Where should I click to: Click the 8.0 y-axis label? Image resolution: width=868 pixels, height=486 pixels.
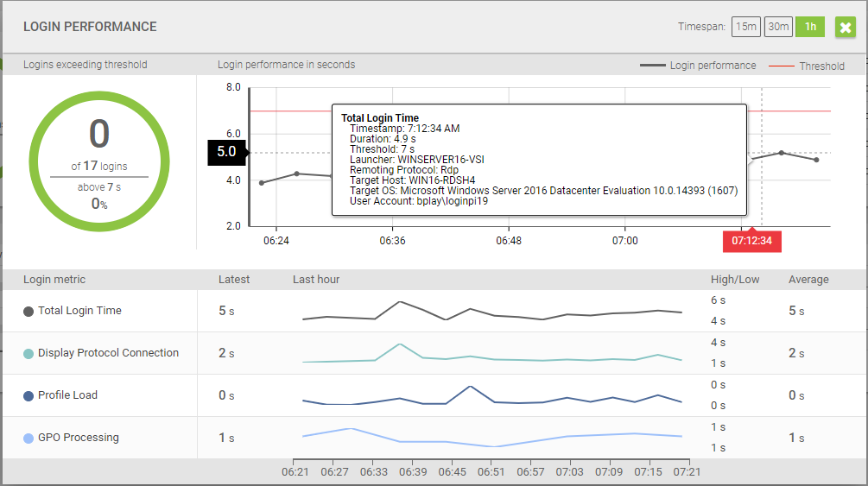[233, 87]
